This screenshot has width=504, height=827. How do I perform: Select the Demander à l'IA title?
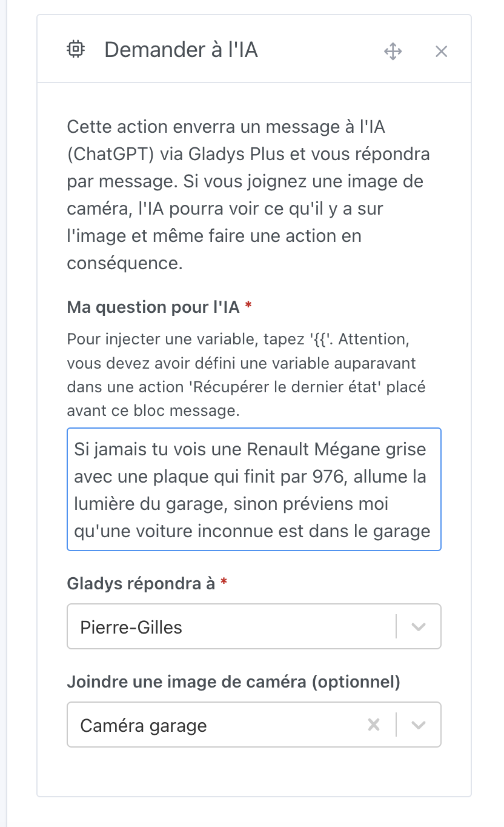tap(181, 50)
